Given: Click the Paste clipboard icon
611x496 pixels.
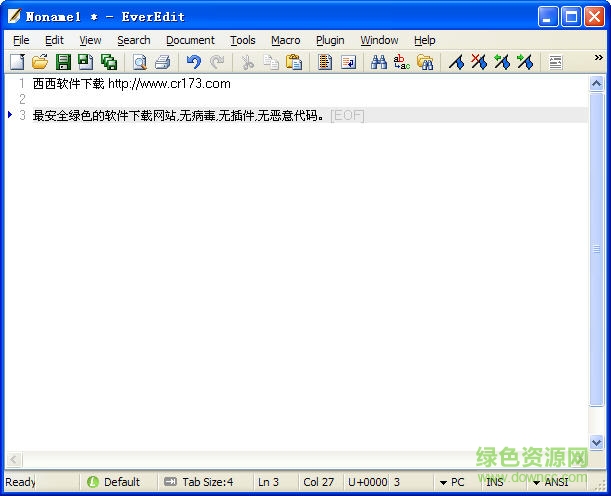Looking at the screenshot, I should point(294,62).
